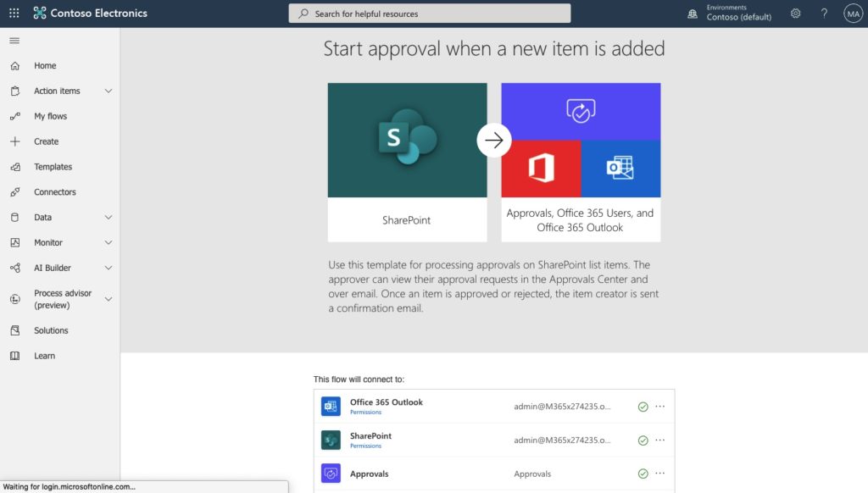This screenshot has width=868, height=493.
Task: Click the Office 365 Outlook connected checkmark
Action: tap(643, 407)
